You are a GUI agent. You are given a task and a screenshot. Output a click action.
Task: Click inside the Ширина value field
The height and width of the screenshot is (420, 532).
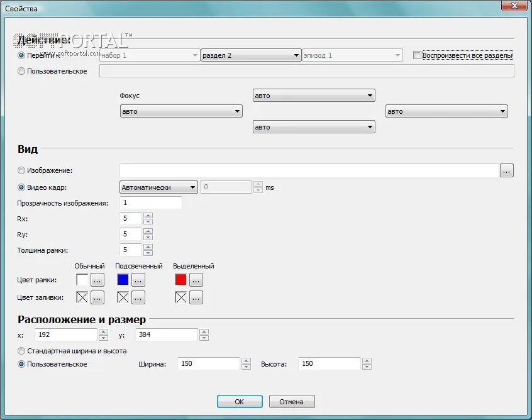pos(208,364)
